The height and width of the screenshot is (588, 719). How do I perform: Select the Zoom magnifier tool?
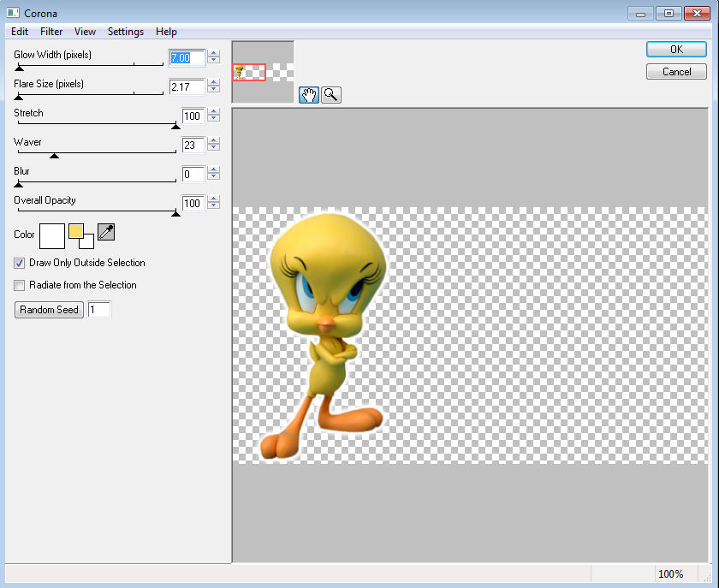(330, 95)
